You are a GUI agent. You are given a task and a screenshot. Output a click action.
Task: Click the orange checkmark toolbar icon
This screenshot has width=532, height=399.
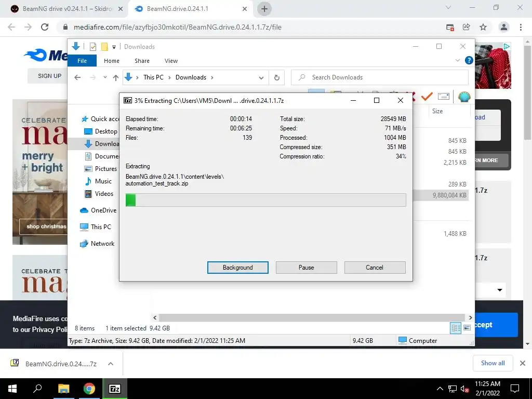pyautogui.click(x=427, y=97)
